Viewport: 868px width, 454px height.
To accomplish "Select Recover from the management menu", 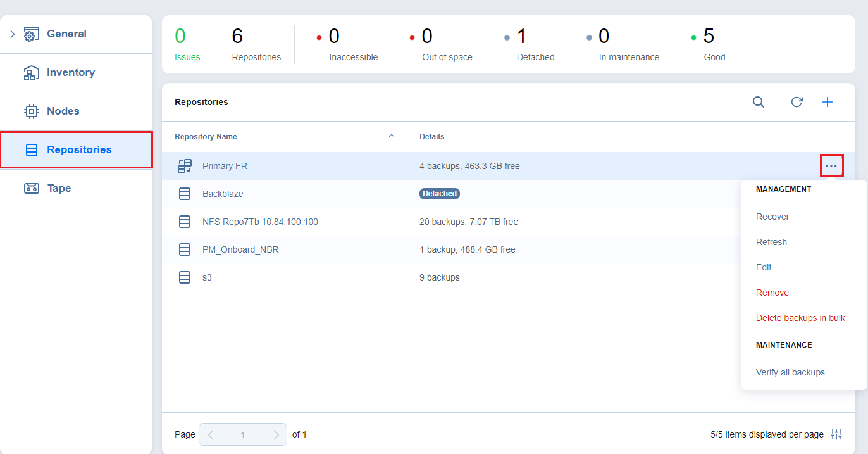I will pos(772,217).
